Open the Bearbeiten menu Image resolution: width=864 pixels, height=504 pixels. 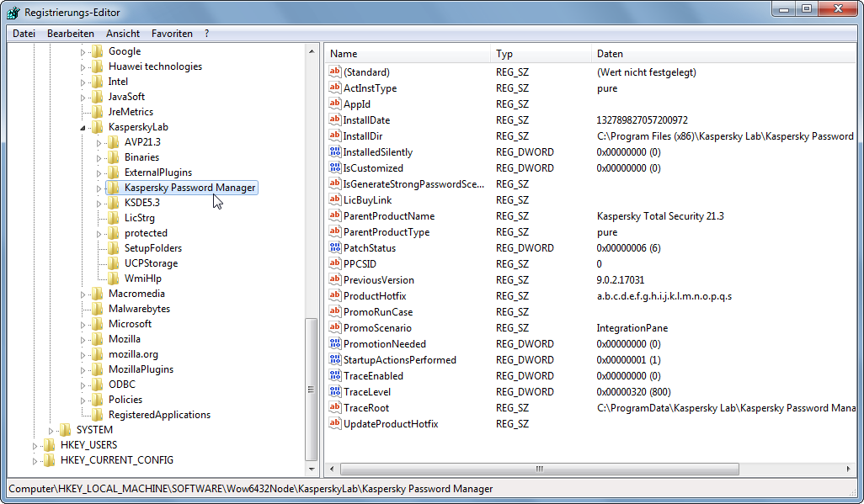71,34
